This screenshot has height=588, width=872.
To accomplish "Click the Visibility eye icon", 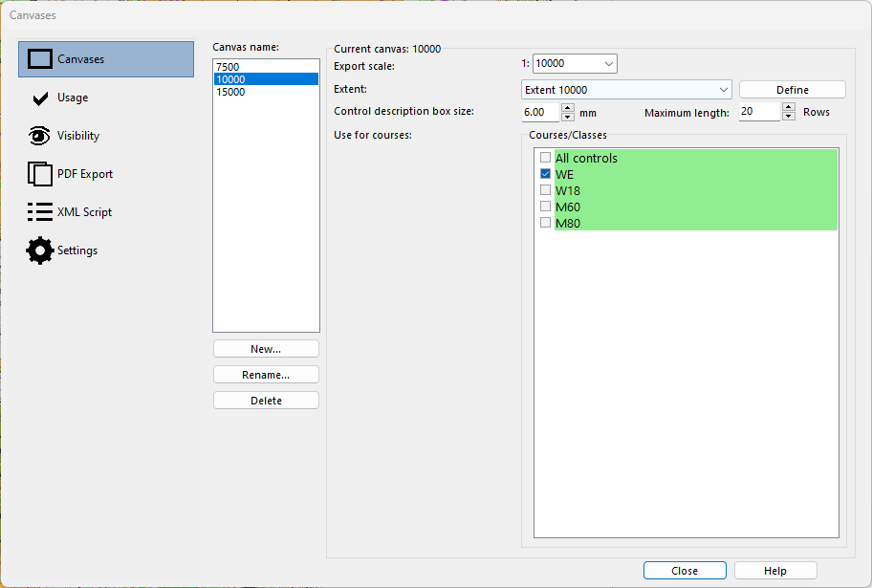I will click(x=39, y=136).
